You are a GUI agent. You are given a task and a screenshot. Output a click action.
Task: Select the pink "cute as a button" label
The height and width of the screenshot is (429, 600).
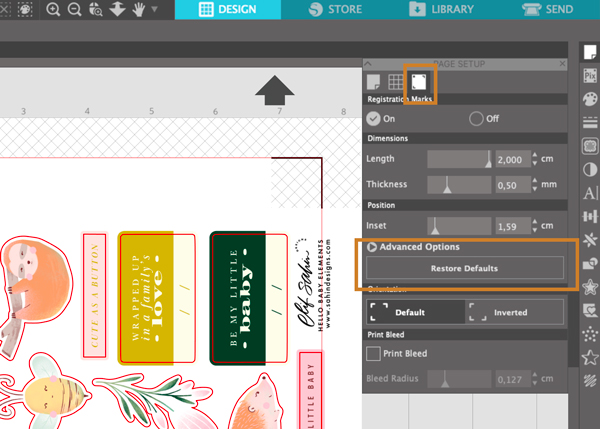[95, 295]
